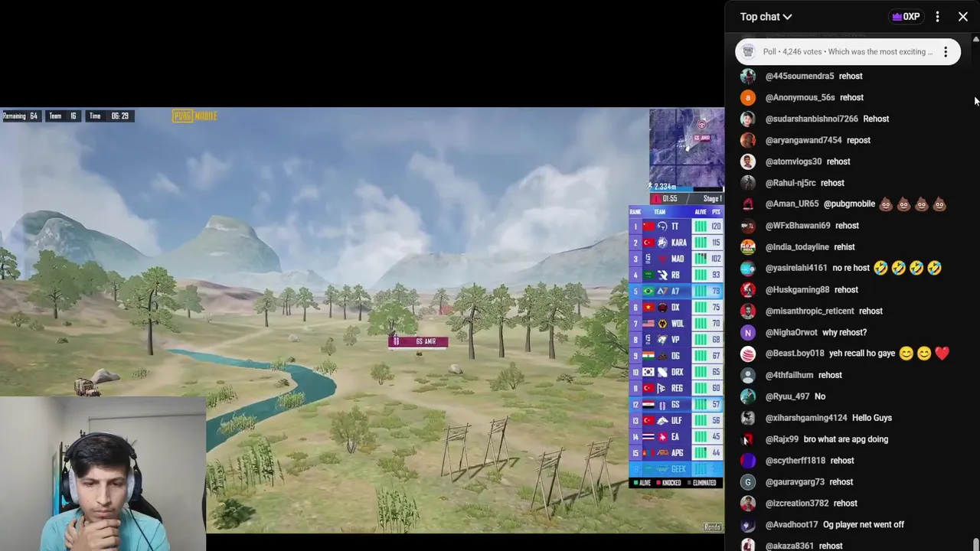Click avatar of @yasirelahi4161
The image size is (980, 551).
(x=748, y=268)
